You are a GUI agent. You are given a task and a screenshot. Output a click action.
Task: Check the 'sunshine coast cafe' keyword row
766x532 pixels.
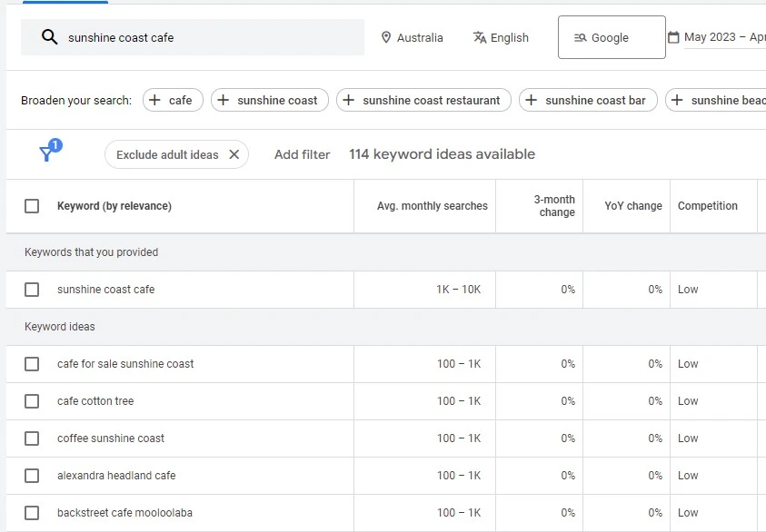32,290
